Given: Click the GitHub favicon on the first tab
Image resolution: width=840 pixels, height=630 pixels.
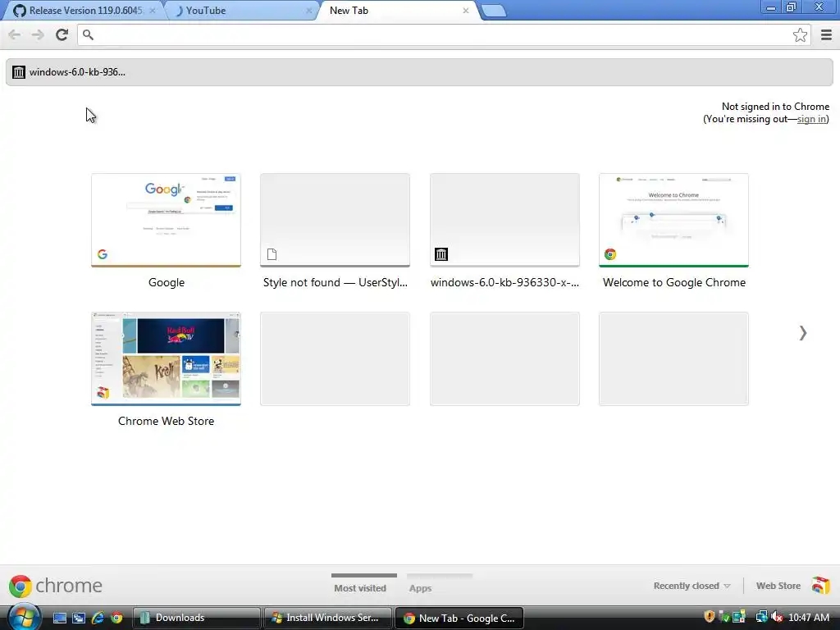Looking at the screenshot, I should click(x=20, y=11).
